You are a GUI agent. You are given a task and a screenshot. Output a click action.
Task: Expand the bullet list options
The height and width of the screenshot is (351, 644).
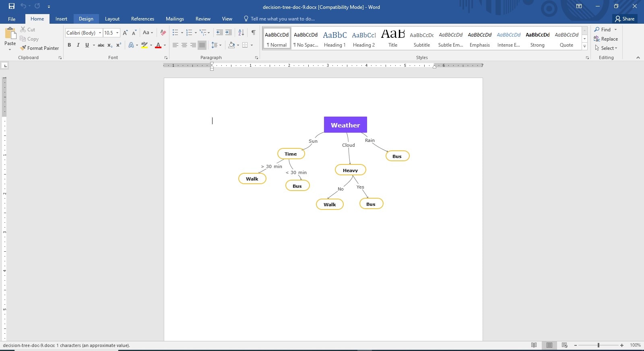(182, 33)
